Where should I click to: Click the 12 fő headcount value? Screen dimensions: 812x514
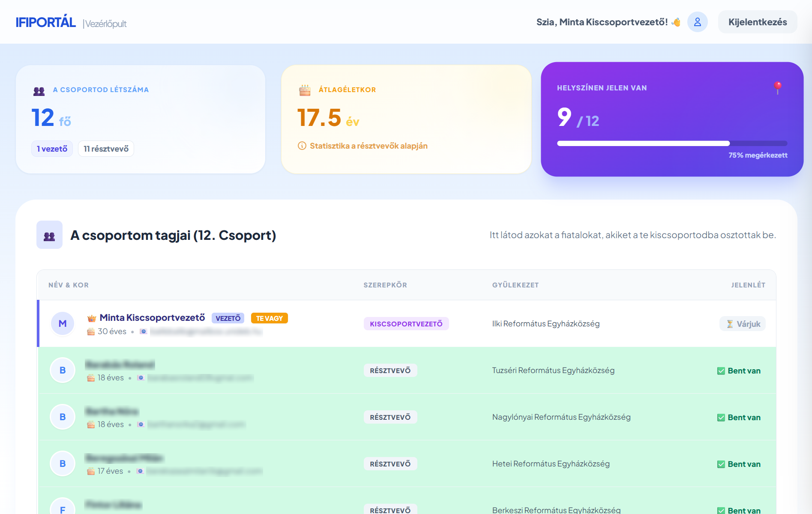pos(51,118)
